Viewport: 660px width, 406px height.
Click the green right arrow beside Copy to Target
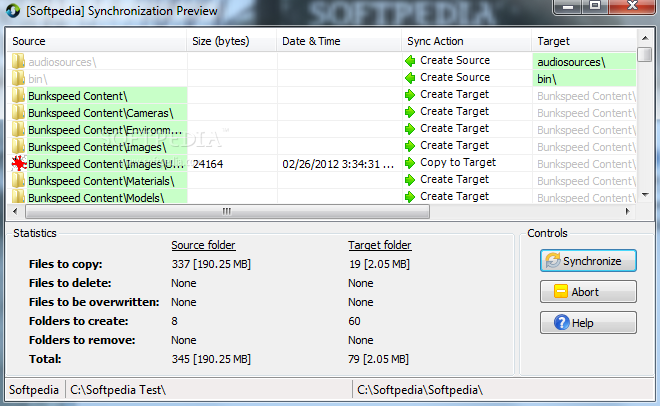[x=410, y=163]
